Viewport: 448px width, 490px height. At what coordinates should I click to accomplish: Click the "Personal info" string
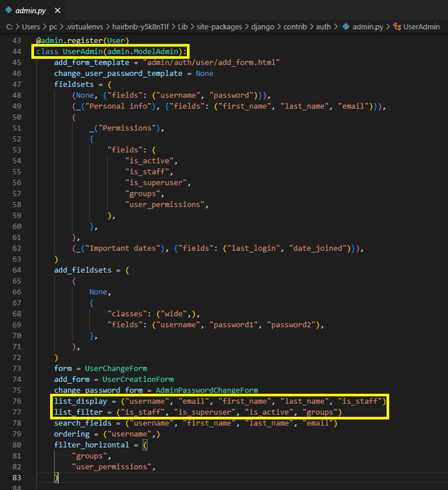pos(118,106)
